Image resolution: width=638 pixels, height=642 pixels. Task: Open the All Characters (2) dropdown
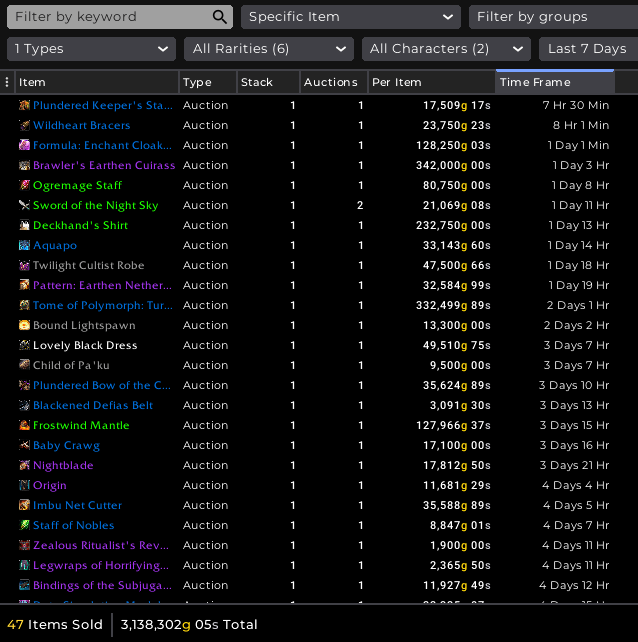pos(445,48)
